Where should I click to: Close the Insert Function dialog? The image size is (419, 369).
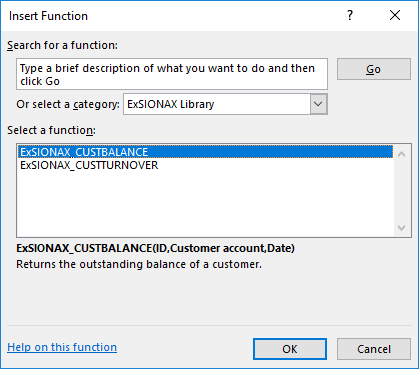(395, 15)
